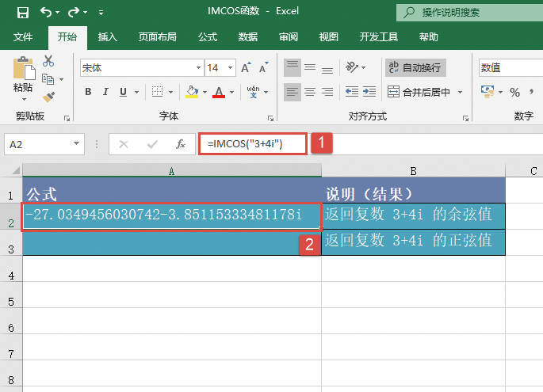Screen dimensions: 543x392
Task: Switch to the 公式 ribbon tab
Action: 208,36
